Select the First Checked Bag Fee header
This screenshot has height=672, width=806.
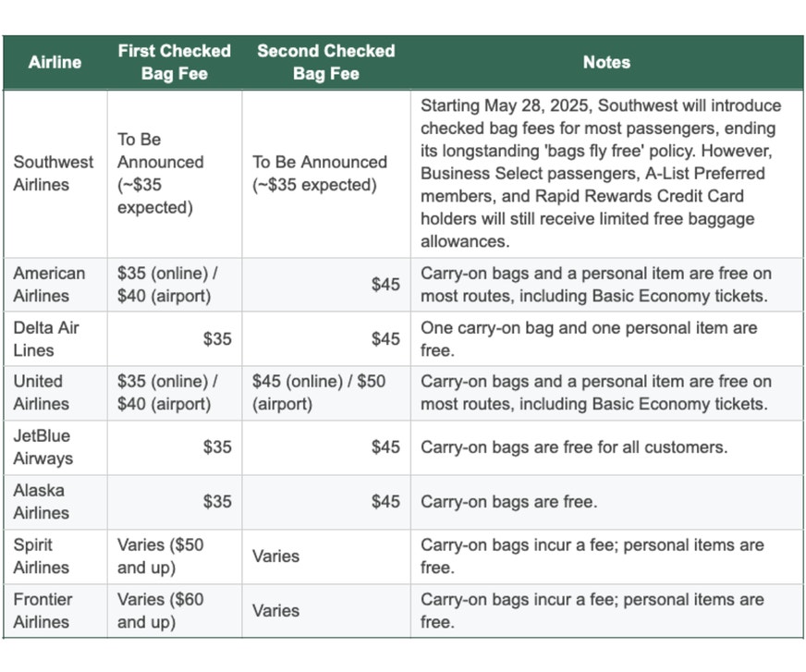(175, 62)
